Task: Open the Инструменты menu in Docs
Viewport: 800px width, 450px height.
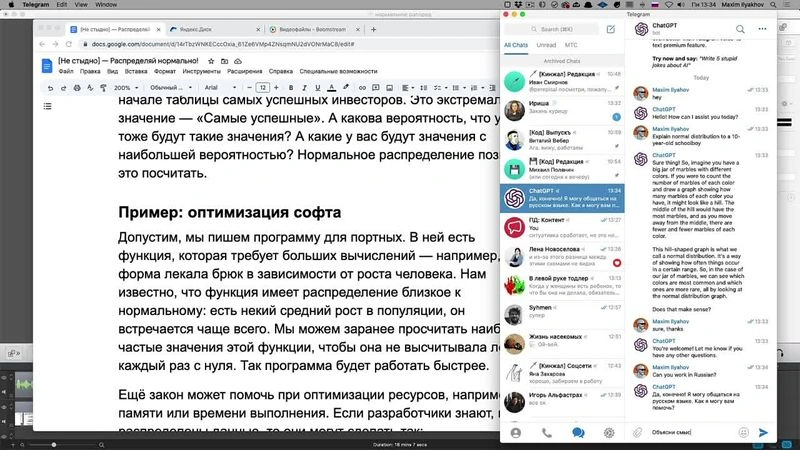Action: 202,71
